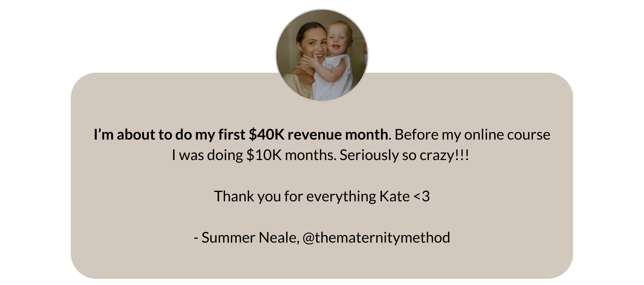Click the beige testimonial card's bottom empty area
Screen dimensions: 644x285
(x=322, y=265)
